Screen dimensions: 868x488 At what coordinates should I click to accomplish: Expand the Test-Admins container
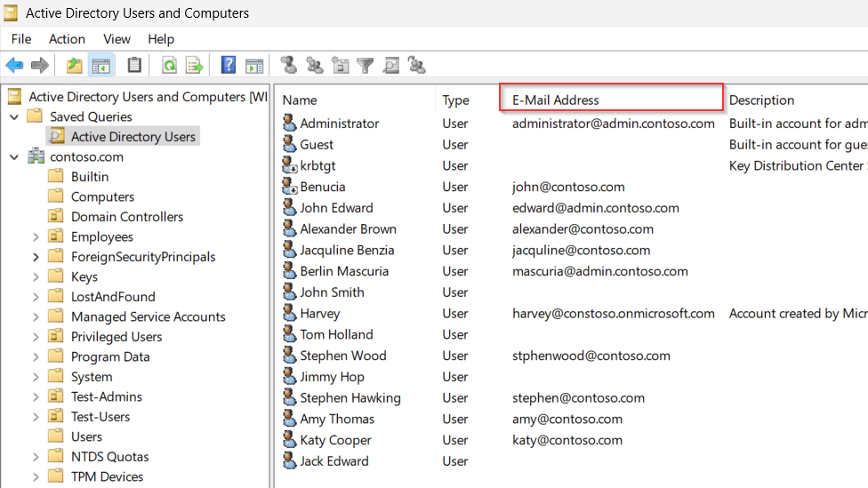point(36,396)
